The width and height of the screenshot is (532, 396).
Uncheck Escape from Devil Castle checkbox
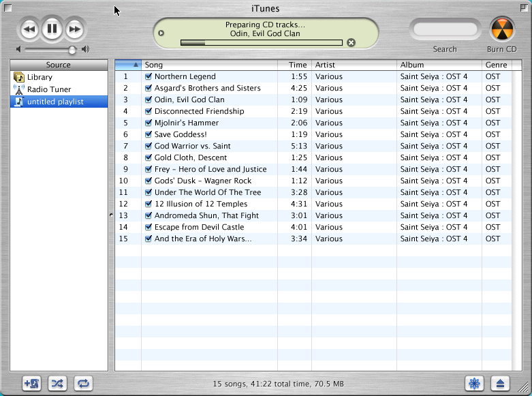(x=148, y=226)
